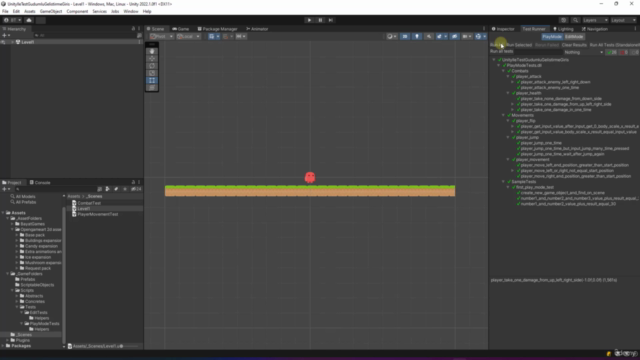
Task: Select the Move tool in scene toolbar
Action: (152, 59)
